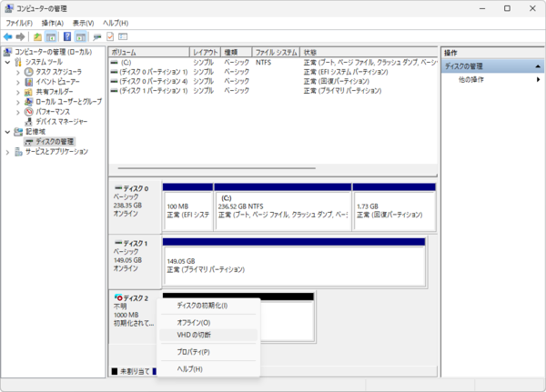
Task: Expand the Shared Folders (共有フォルダー) node
Action: point(18,91)
